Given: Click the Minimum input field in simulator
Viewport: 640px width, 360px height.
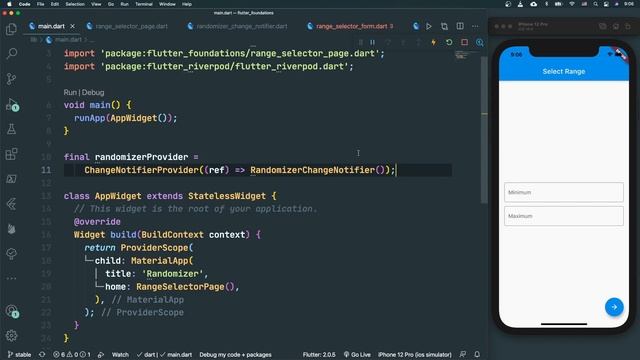Looking at the screenshot, I should [564, 192].
